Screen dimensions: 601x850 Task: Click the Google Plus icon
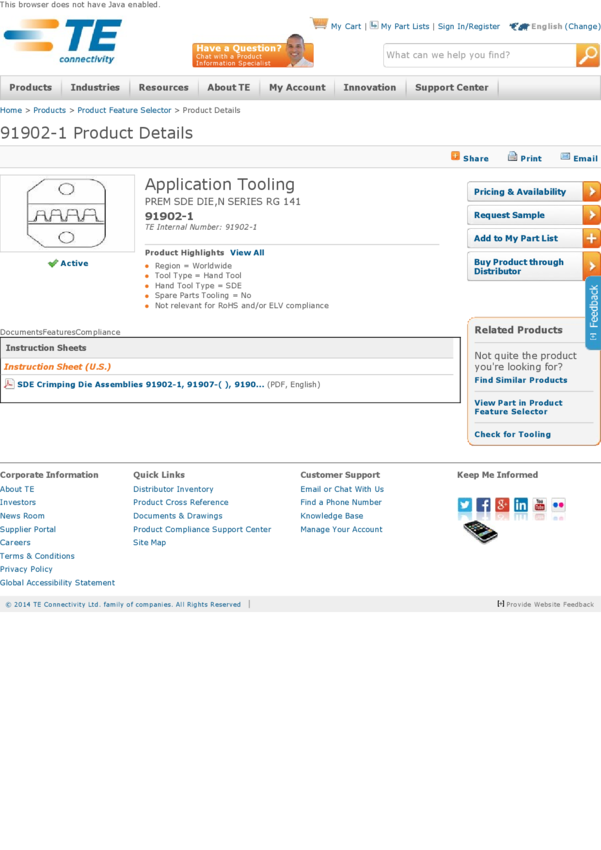point(502,505)
